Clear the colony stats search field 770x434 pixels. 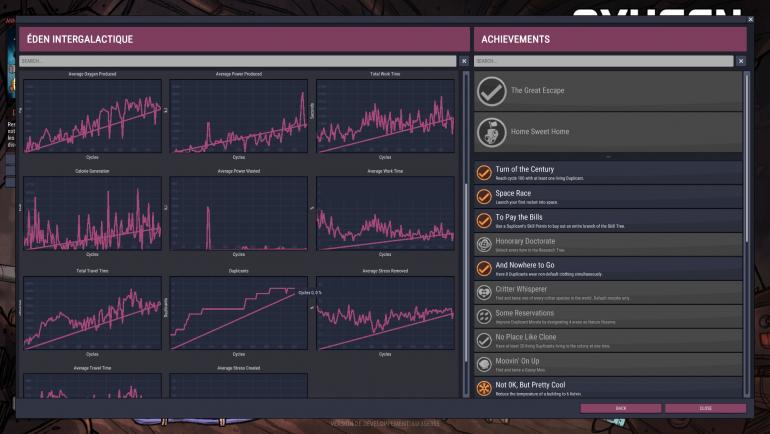pos(464,61)
